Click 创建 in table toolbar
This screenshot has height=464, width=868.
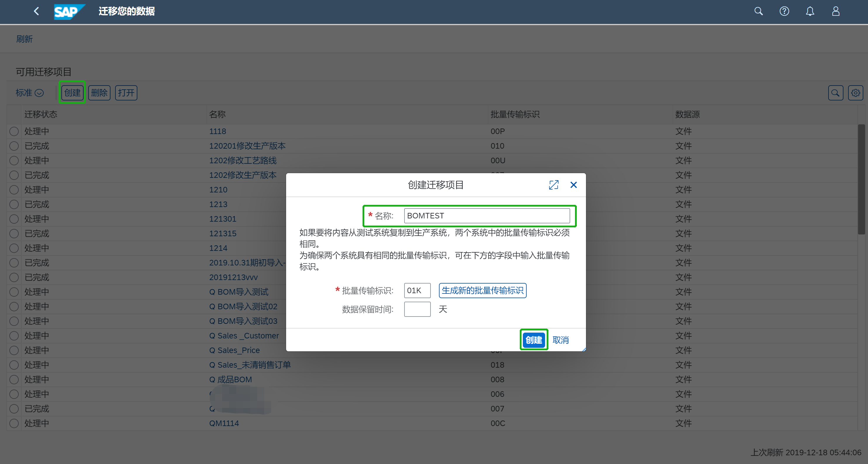pos(72,93)
